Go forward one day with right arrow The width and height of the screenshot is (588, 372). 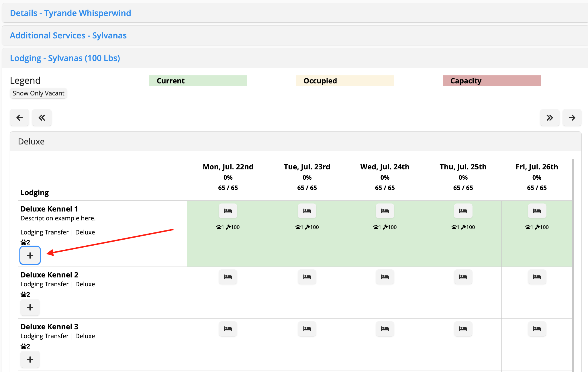point(572,118)
